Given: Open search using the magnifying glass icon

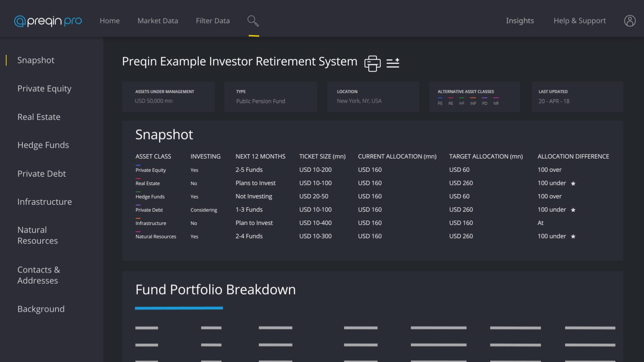Looking at the screenshot, I should 253,21.
